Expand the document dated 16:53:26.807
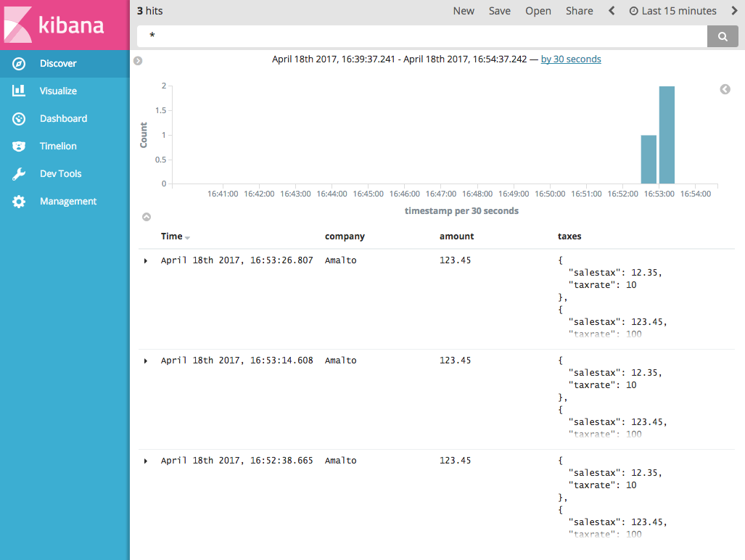 click(144, 260)
